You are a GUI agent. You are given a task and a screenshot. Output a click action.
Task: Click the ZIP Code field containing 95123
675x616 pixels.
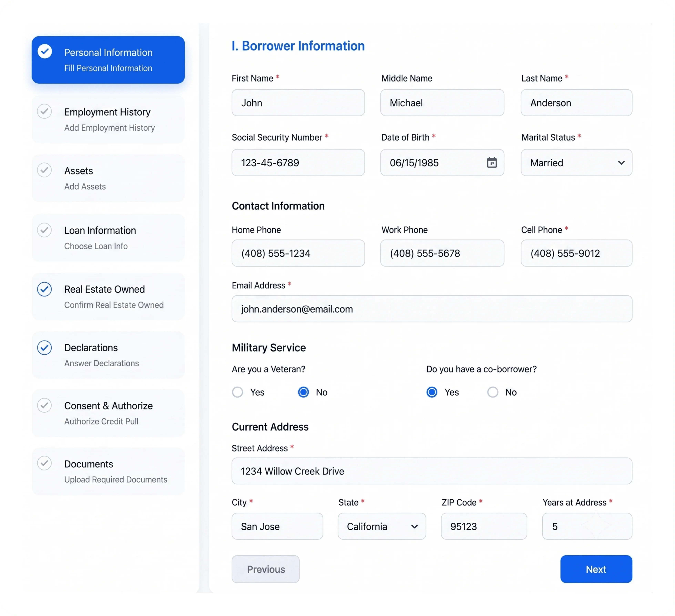click(x=484, y=526)
